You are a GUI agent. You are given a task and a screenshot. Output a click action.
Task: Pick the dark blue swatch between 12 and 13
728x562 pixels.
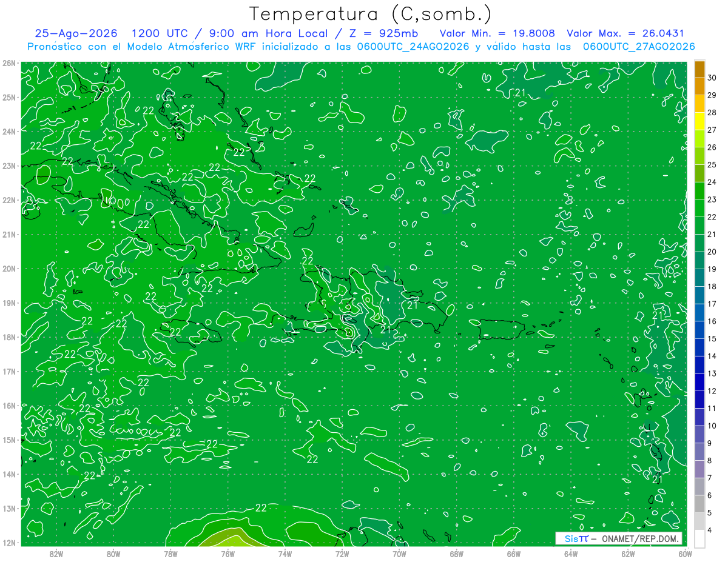point(699,382)
